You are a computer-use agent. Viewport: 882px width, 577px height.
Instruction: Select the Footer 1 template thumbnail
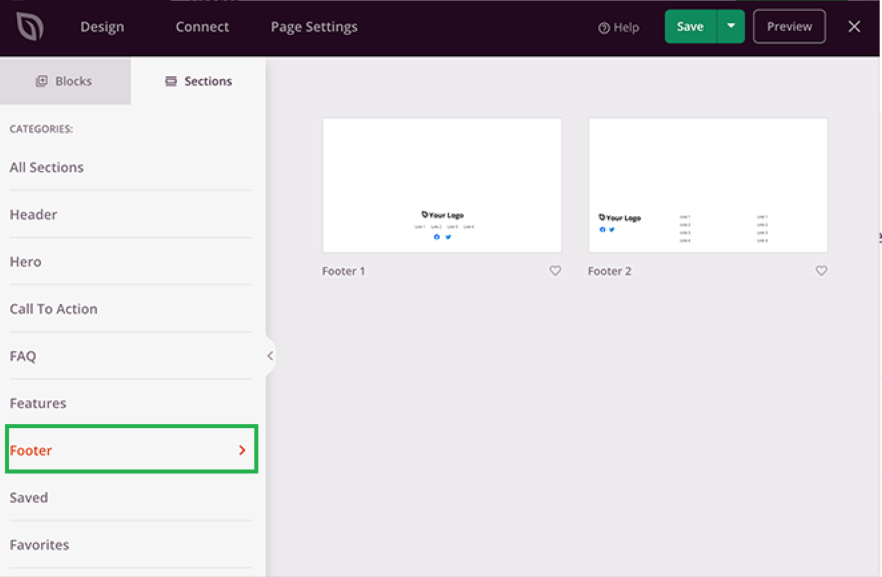(x=442, y=185)
